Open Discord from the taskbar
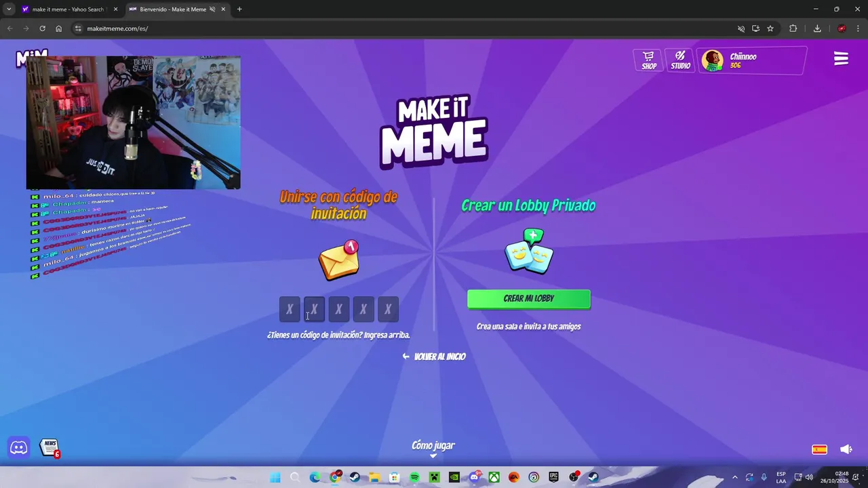Image resolution: width=868 pixels, height=488 pixels. tap(475, 477)
